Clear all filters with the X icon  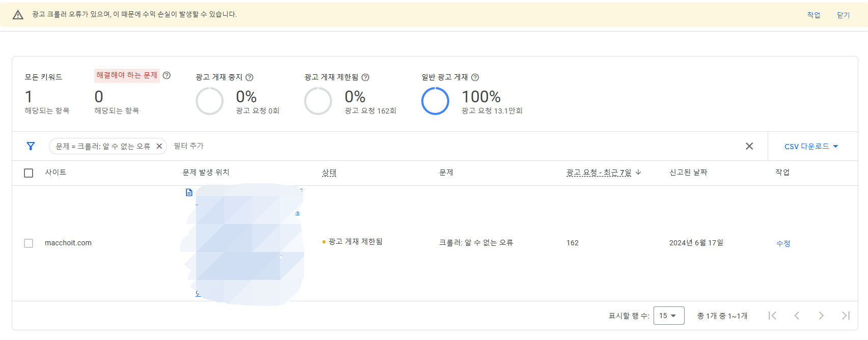[749, 146]
